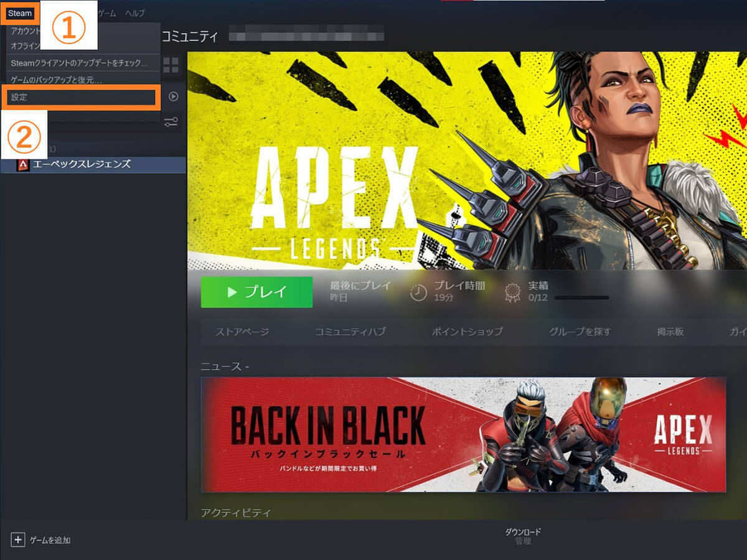
Task: Click the 実績 0/12 progress bar
Action: pos(581,298)
